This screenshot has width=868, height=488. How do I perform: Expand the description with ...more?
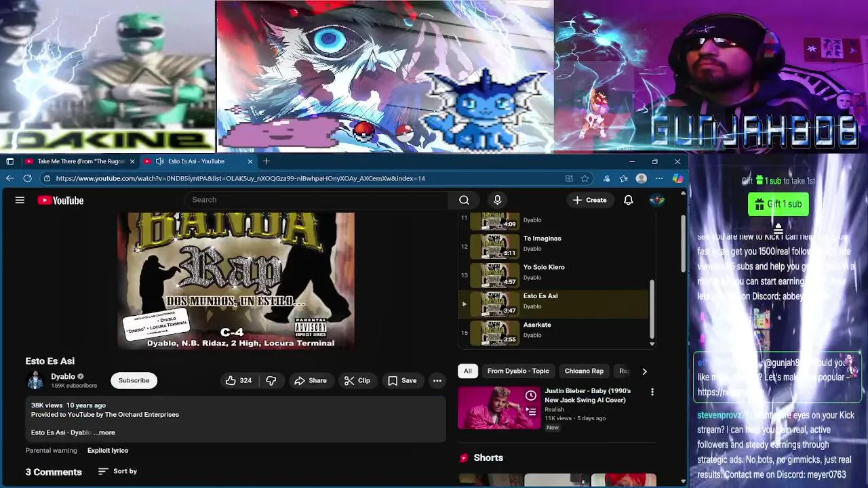click(104, 432)
